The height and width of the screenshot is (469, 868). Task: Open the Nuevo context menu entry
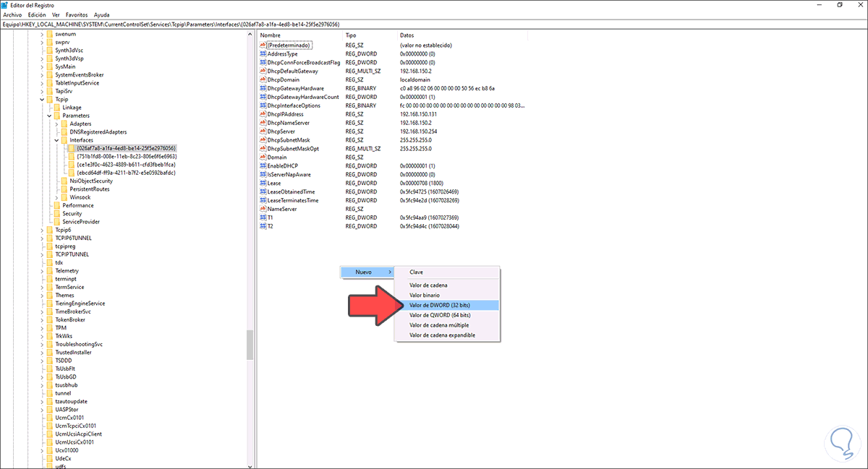369,272
